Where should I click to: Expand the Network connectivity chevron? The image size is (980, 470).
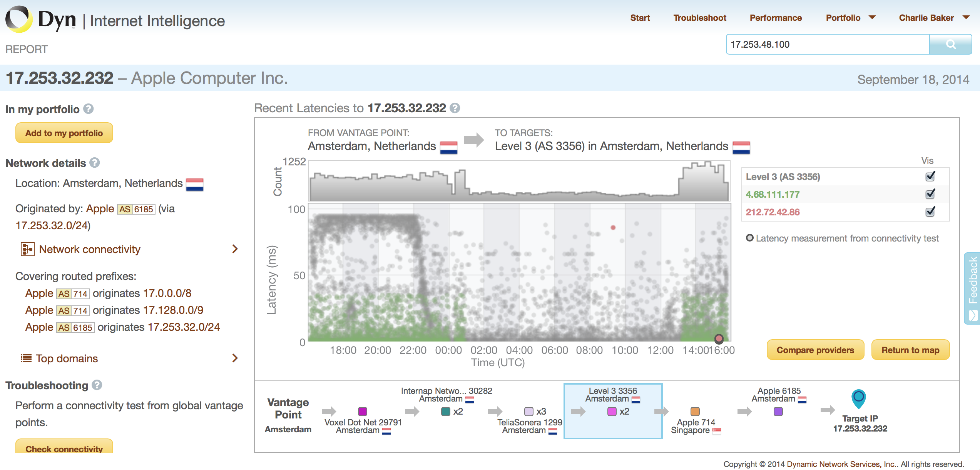235,249
